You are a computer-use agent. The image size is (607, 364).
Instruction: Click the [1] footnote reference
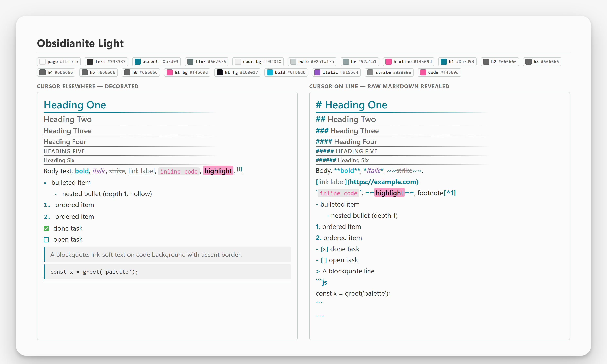click(240, 169)
